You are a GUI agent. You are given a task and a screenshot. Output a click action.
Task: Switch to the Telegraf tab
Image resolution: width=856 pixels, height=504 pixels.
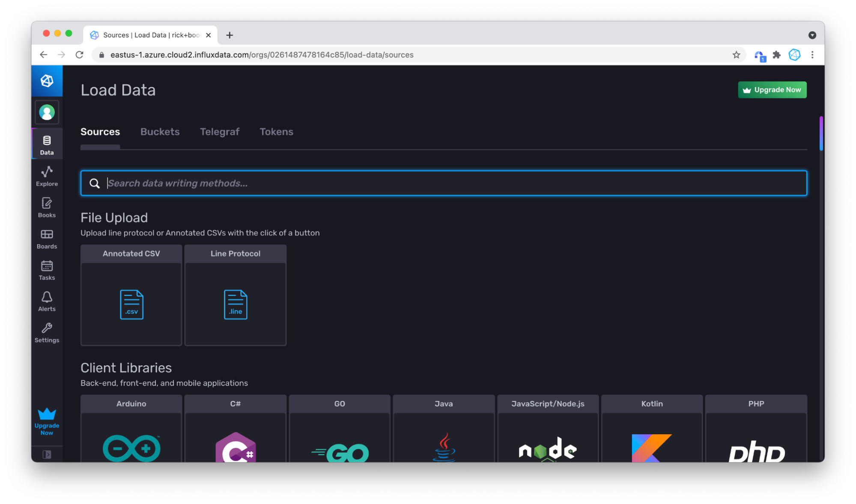(x=220, y=132)
